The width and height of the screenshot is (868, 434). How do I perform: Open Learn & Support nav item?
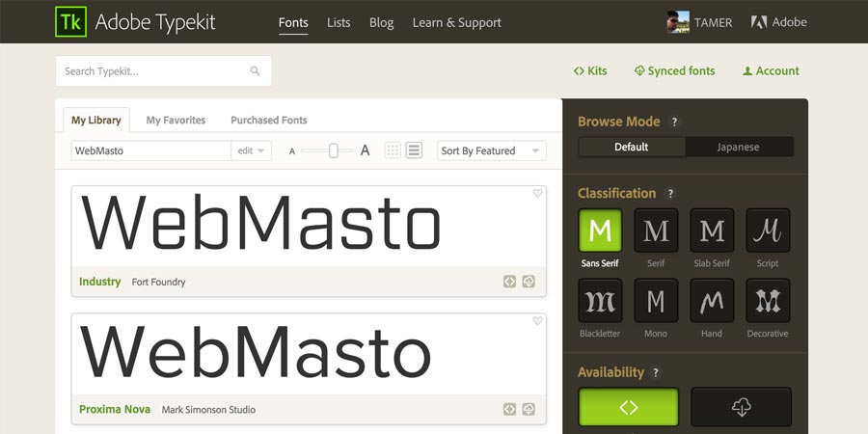click(x=457, y=23)
